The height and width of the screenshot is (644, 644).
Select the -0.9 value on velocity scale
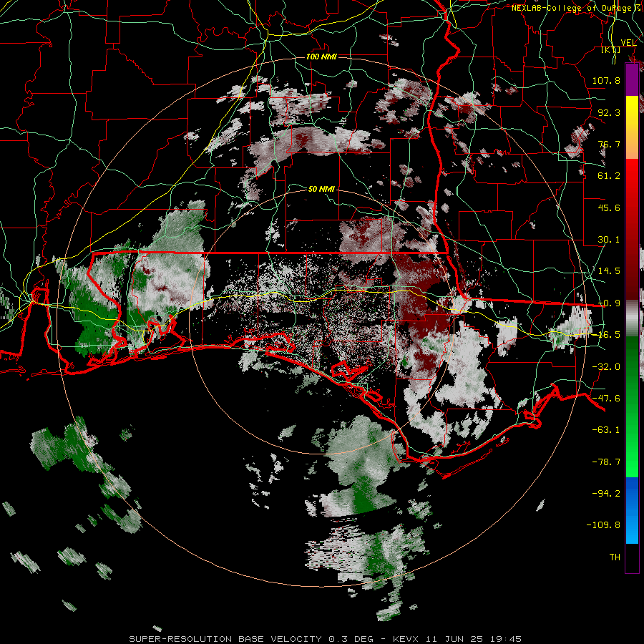tap(609, 303)
